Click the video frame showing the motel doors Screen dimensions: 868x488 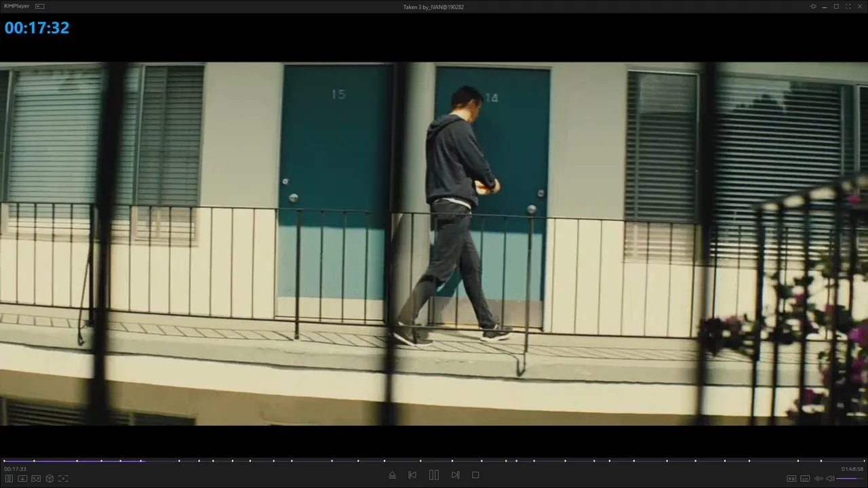(434, 244)
